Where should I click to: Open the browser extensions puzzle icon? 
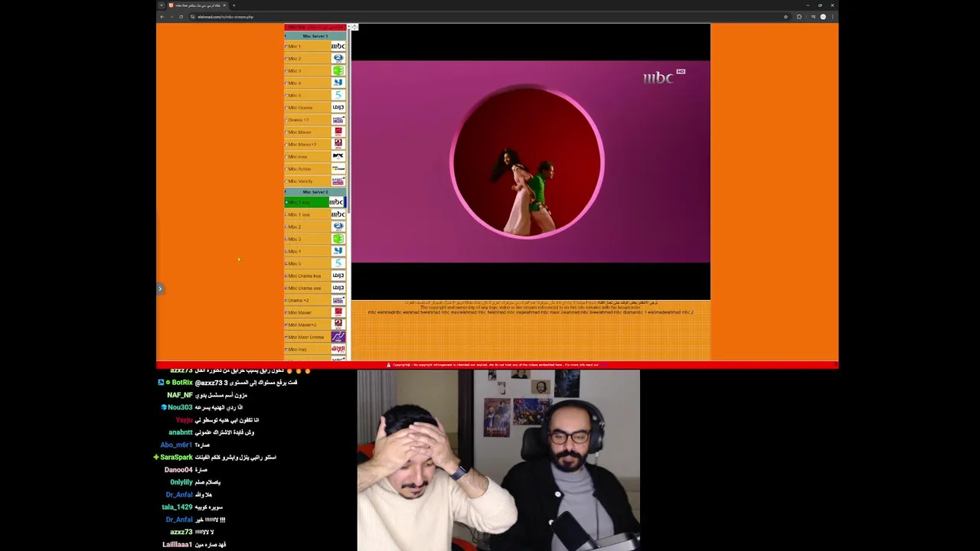click(x=799, y=17)
